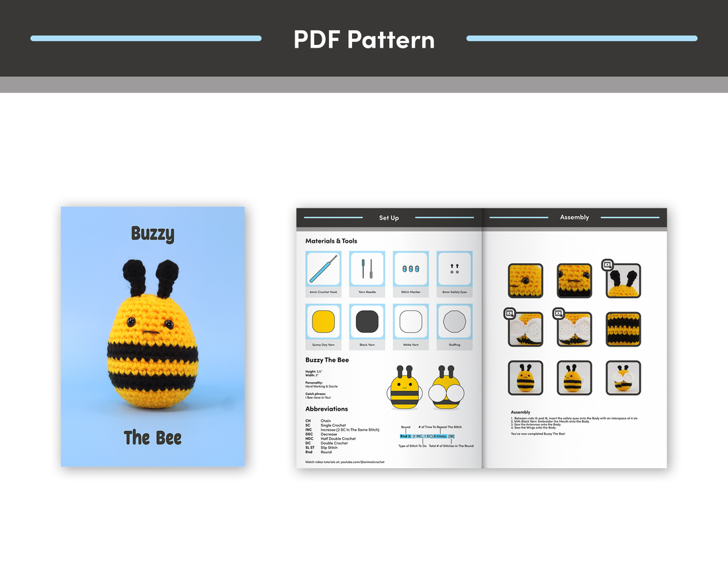Viewport: 728px width, 582px height.
Task: Click the front-view bee illustration
Action: [404, 386]
